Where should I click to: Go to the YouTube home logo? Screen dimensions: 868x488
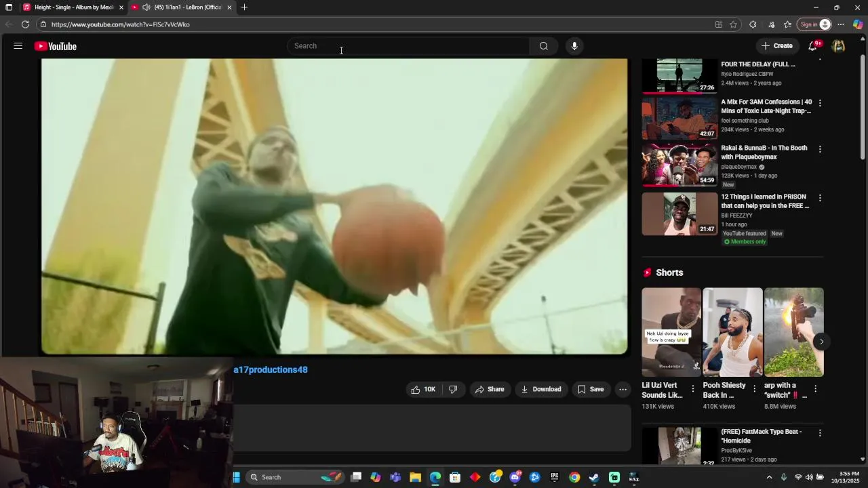56,46
